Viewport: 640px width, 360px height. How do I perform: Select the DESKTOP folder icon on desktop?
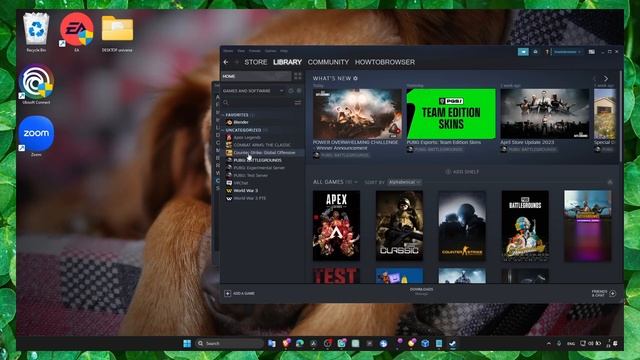[x=117, y=33]
